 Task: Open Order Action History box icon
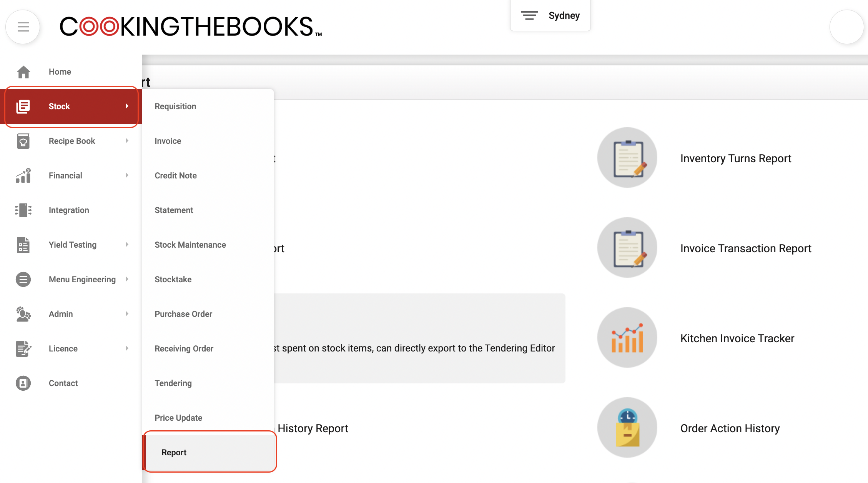tap(627, 428)
